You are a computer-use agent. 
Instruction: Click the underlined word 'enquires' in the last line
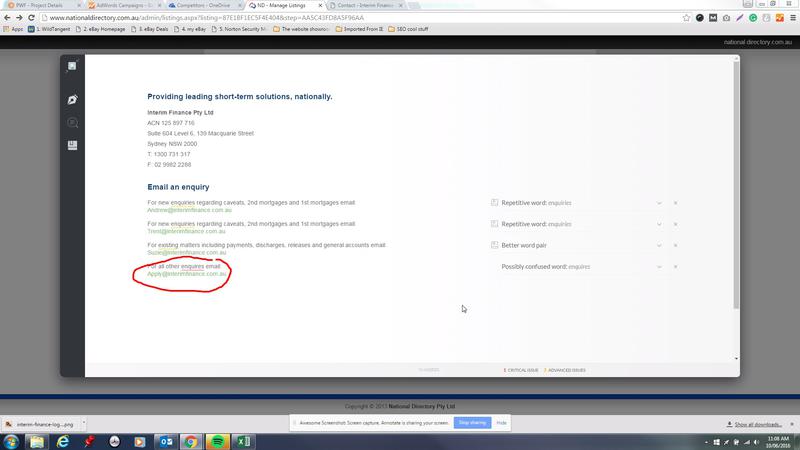coord(192,266)
